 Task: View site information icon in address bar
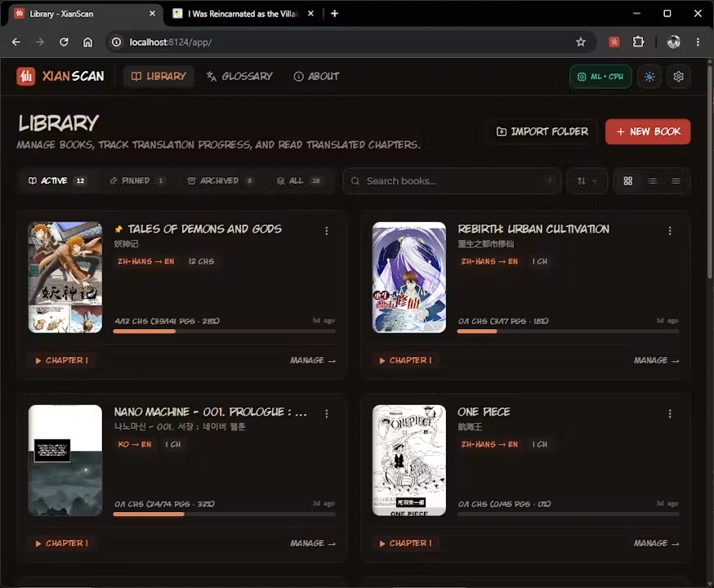[117, 42]
